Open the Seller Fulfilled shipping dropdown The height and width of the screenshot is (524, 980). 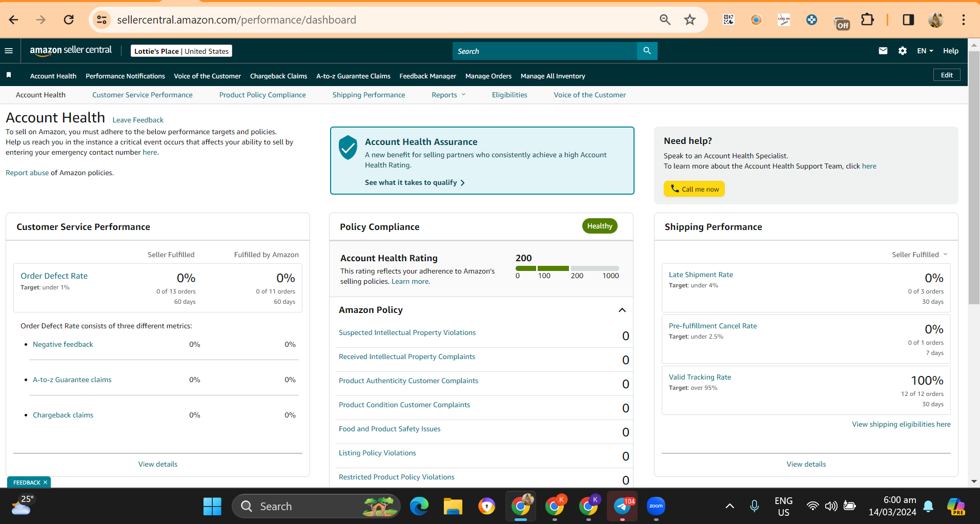(x=920, y=255)
